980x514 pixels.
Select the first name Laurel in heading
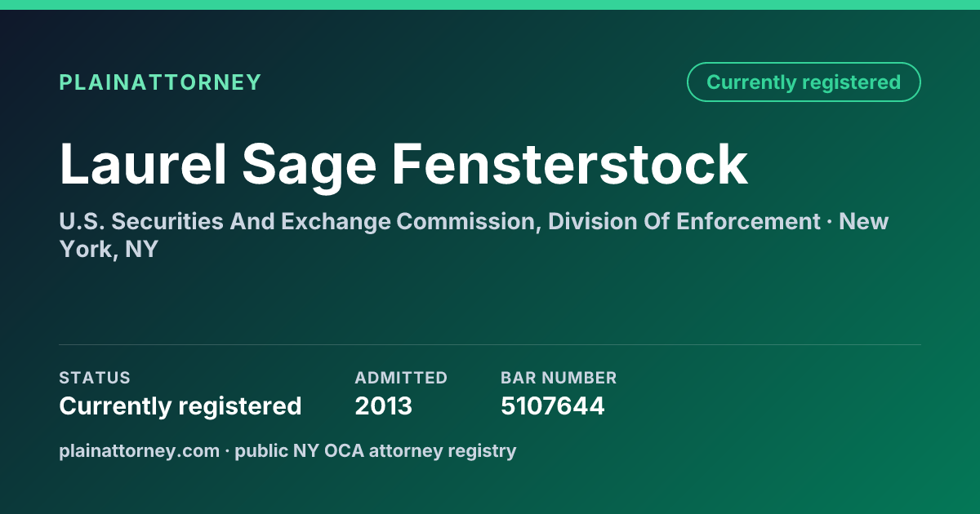tap(143, 164)
